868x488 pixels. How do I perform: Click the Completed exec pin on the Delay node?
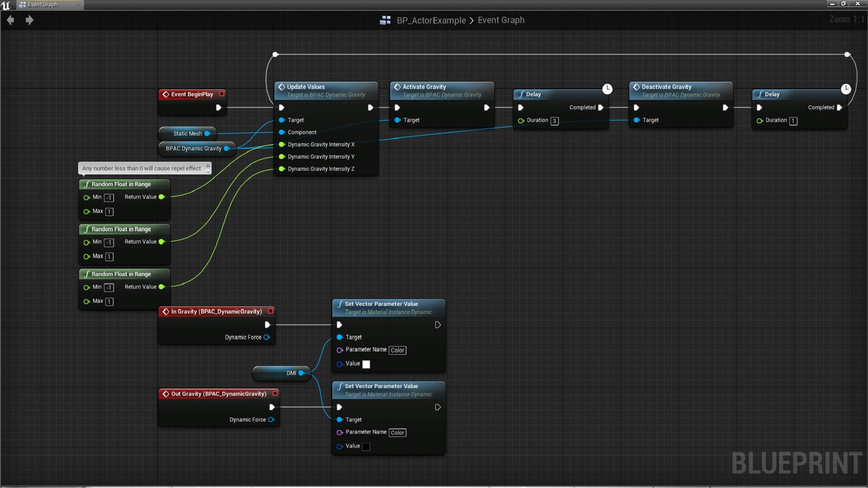click(x=600, y=107)
